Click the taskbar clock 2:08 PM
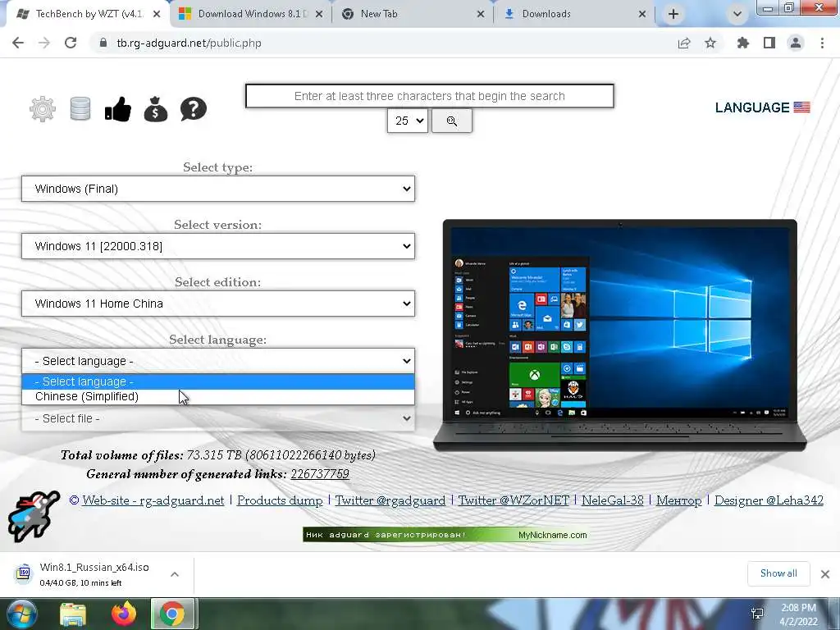This screenshot has height=630, width=840. (798, 614)
